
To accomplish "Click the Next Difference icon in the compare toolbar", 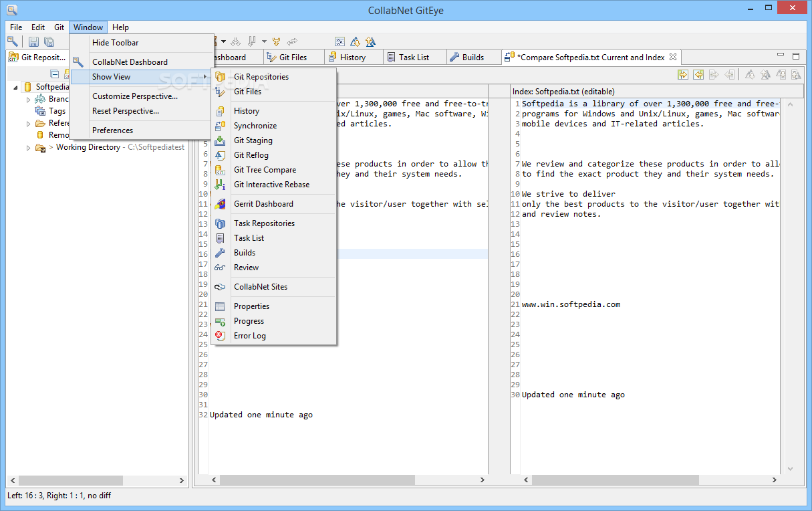I will [750, 75].
